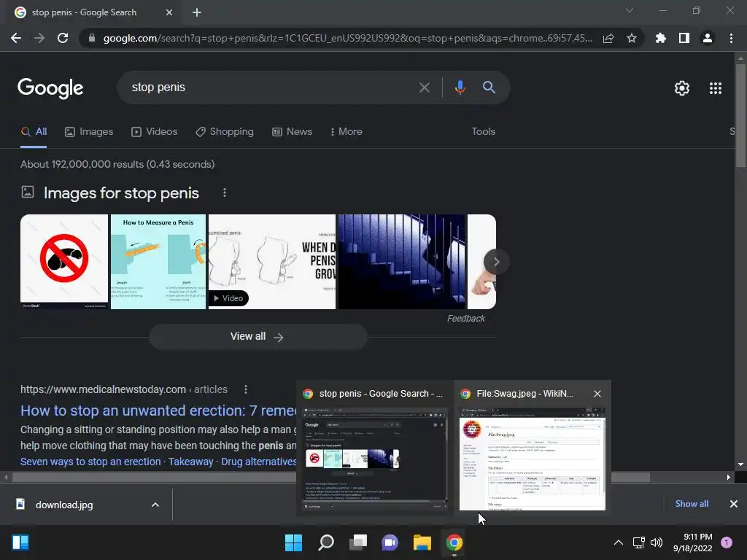This screenshot has height=560, width=747.
Task: Open the Windows Start menu
Action: click(x=293, y=542)
